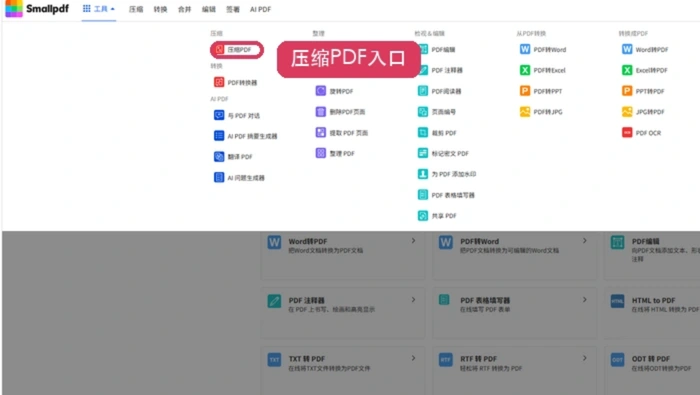Screen dimensions: 700x395
Task: Open the 签署 top navigation item
Action: 233,9
